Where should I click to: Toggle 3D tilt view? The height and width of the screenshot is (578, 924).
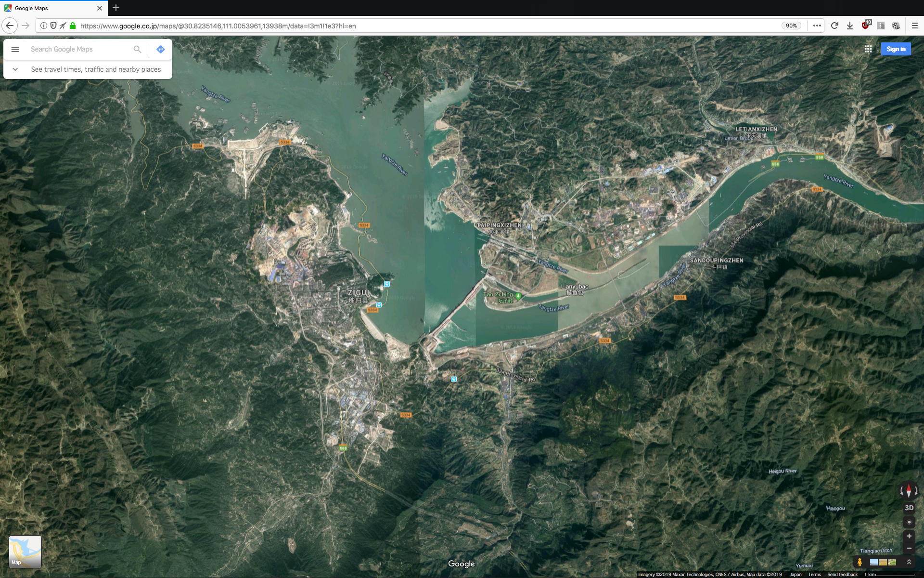click(x=909, y=508)
